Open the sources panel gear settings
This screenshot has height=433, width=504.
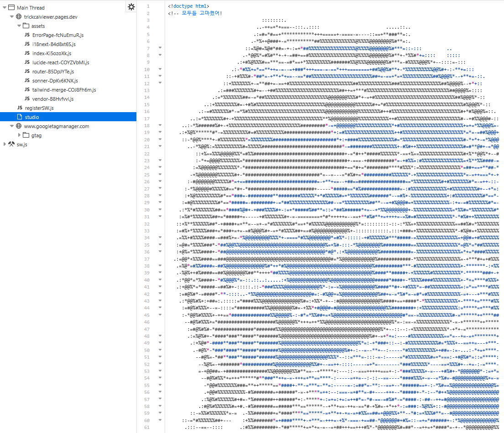point(131,7)
